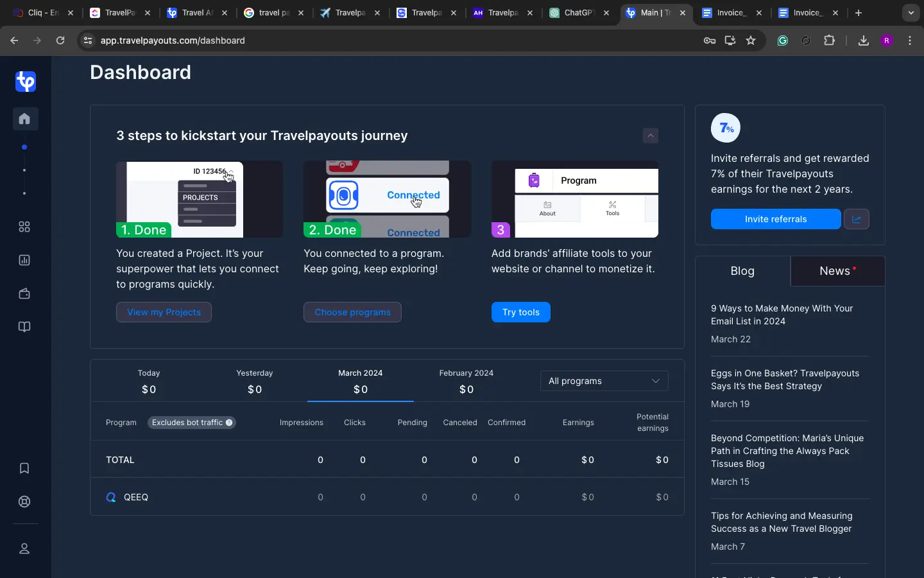Switch to the News tab
Viewport: 924px width, 578px height.
[x=837, y=271]
